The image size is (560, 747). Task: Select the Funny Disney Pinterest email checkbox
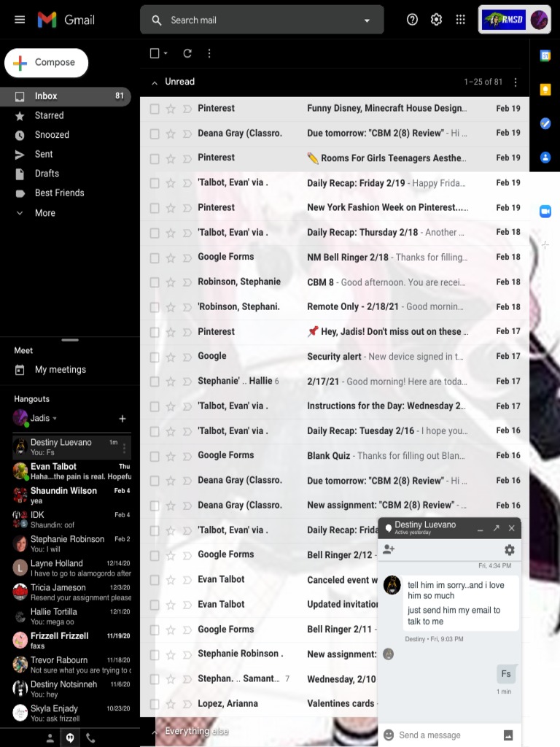tap(155, 109)
